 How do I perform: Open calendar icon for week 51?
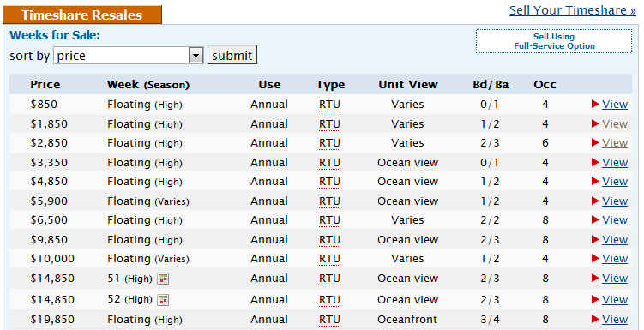[163, 279]
